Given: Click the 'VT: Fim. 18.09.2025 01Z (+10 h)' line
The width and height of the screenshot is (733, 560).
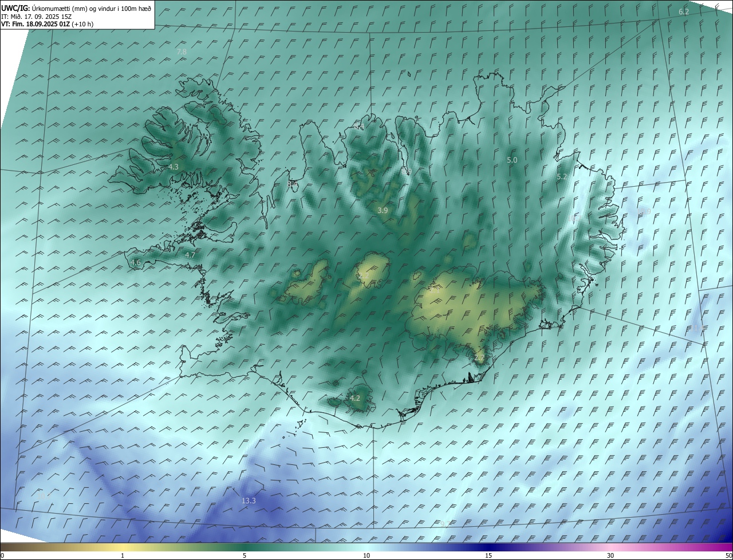Looking at the screenshot, I should click(48, 24).
